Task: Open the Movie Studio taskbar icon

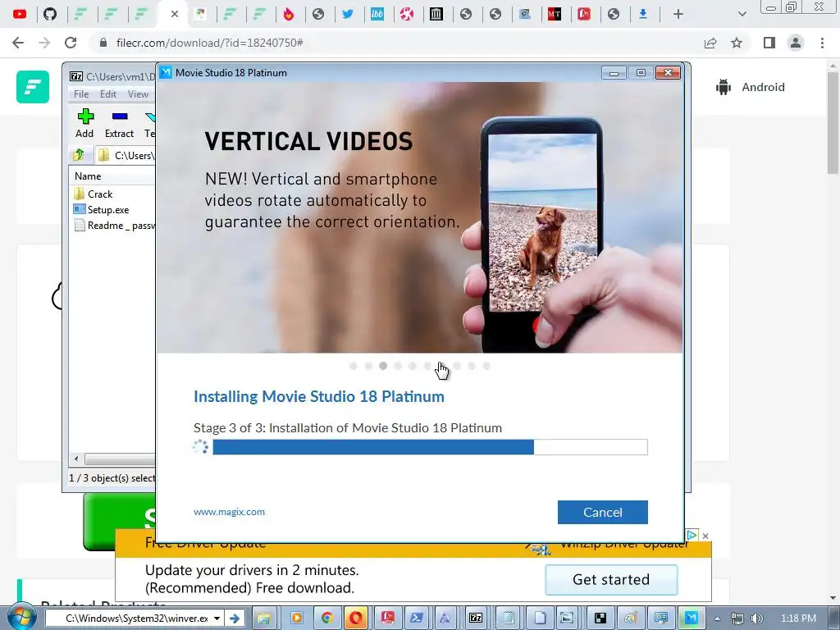Action: pos(692,619)
